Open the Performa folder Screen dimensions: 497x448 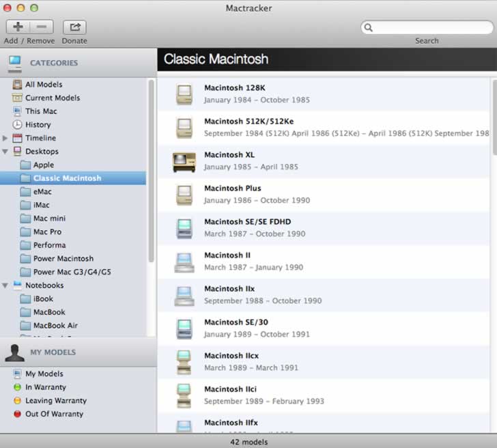pyautogui.click(x=25, y=245)
